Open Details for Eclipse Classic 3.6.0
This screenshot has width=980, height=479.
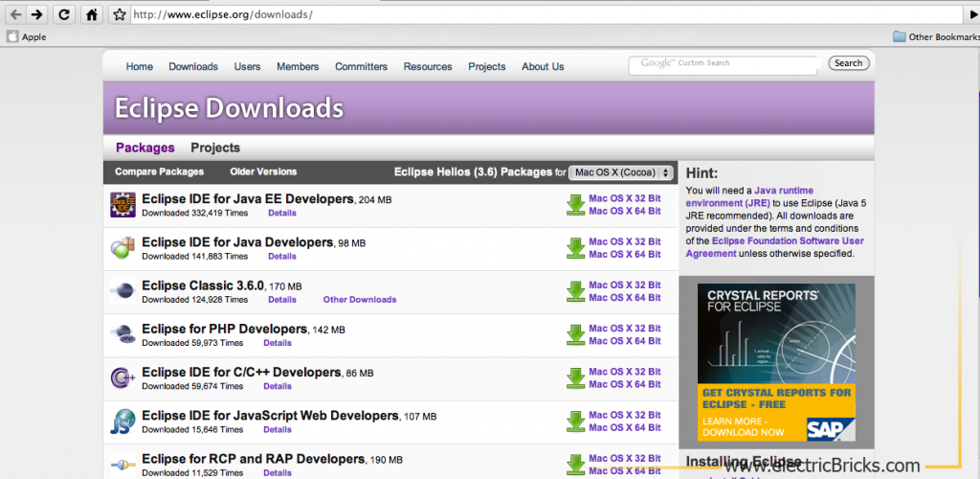(x=282, y=300)
